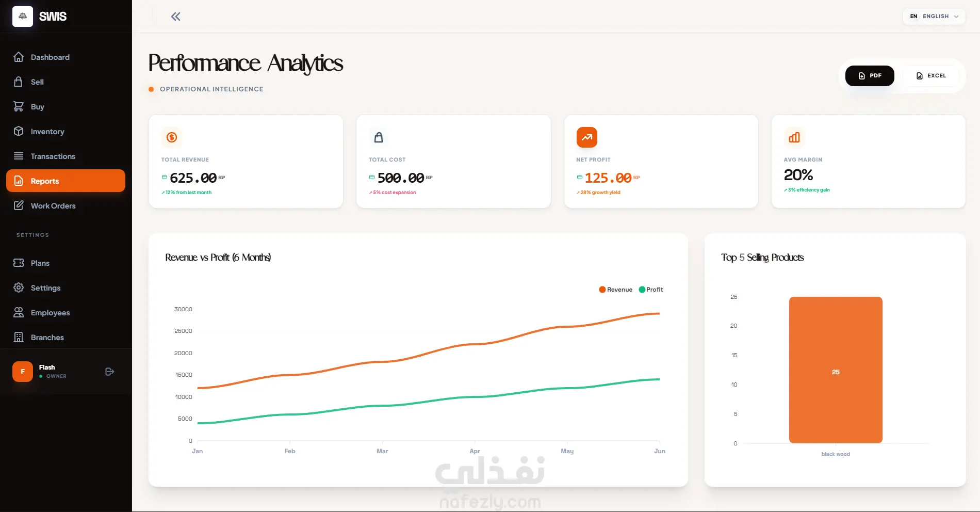Open the English language dropdown

(934, 17)
